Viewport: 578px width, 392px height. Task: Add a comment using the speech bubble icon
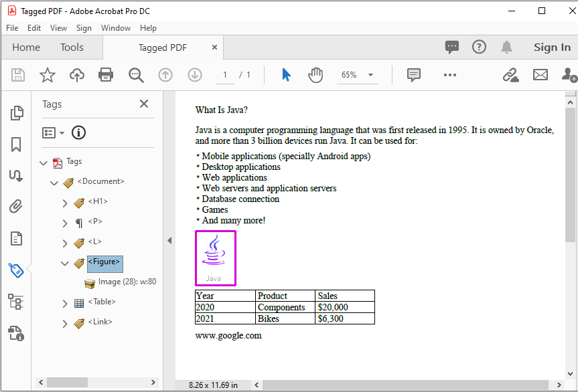click(x=413, y=75)
